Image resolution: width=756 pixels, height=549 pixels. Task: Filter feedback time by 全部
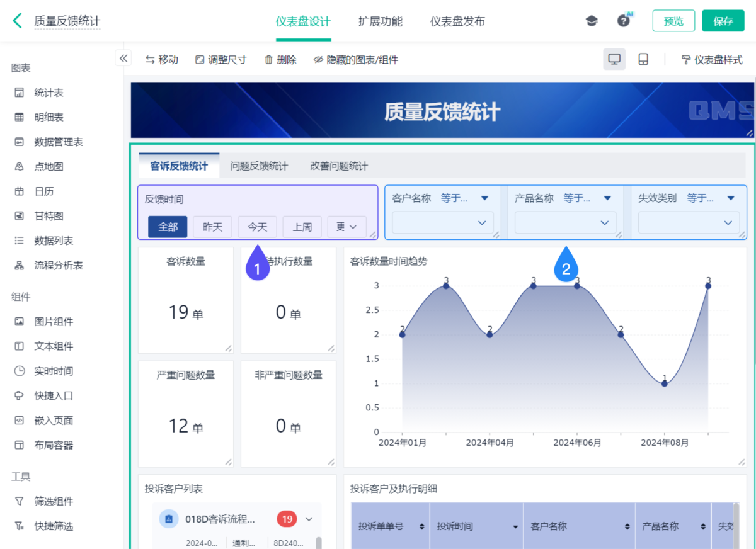point(168,227)
